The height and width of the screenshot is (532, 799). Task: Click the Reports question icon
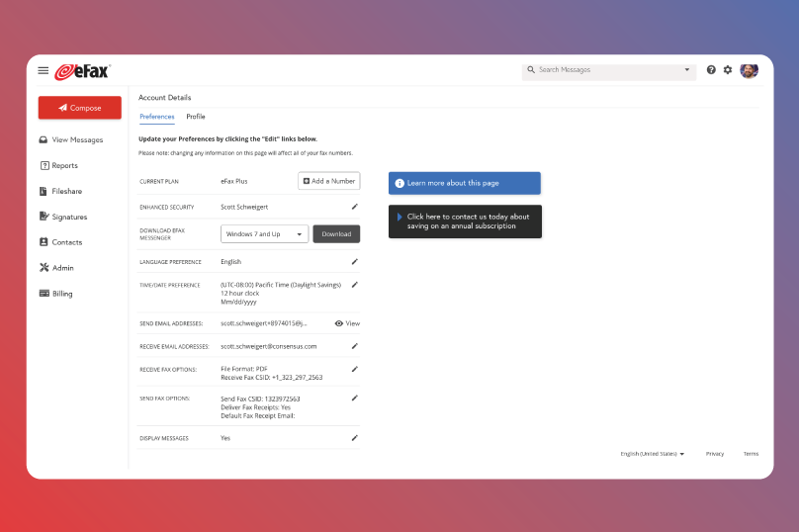click(44, 165)
